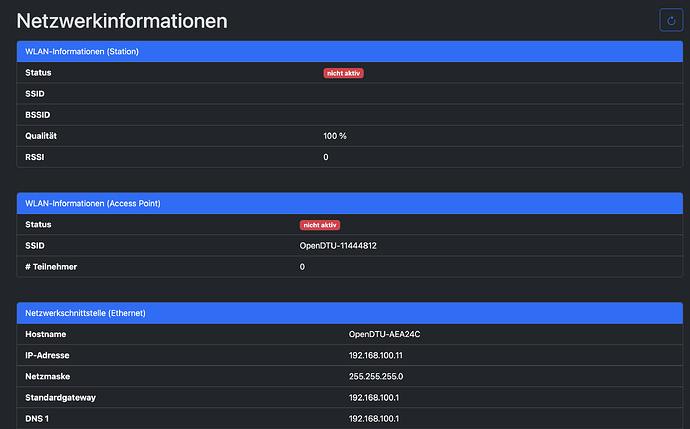Viewport: 690px width, 429px height.
Task: Click the hostname value OpenDTU-AEA24C
Action: coord(382,334)
